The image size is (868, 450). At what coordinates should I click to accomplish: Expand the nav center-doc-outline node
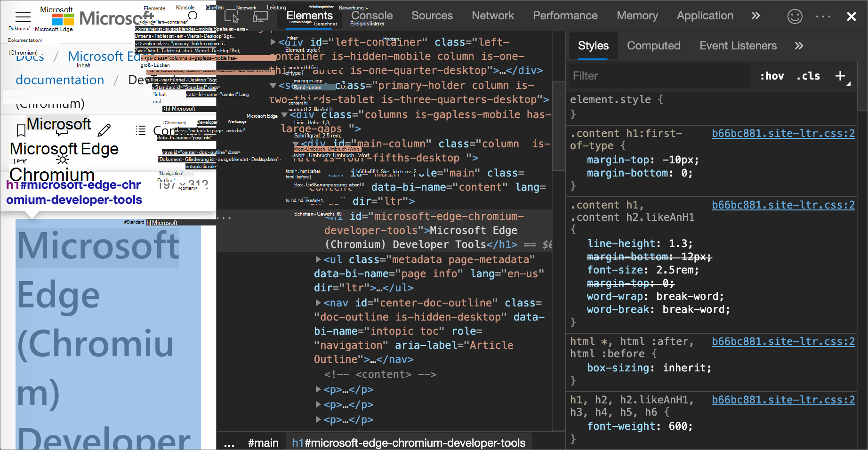click(x=318, y=303)
